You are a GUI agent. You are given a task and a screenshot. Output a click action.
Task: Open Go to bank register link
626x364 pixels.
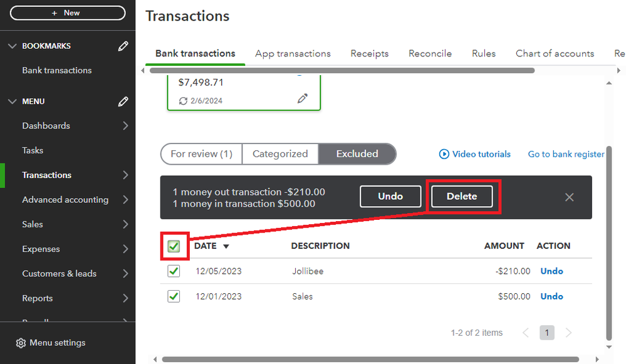click(566, 154)
